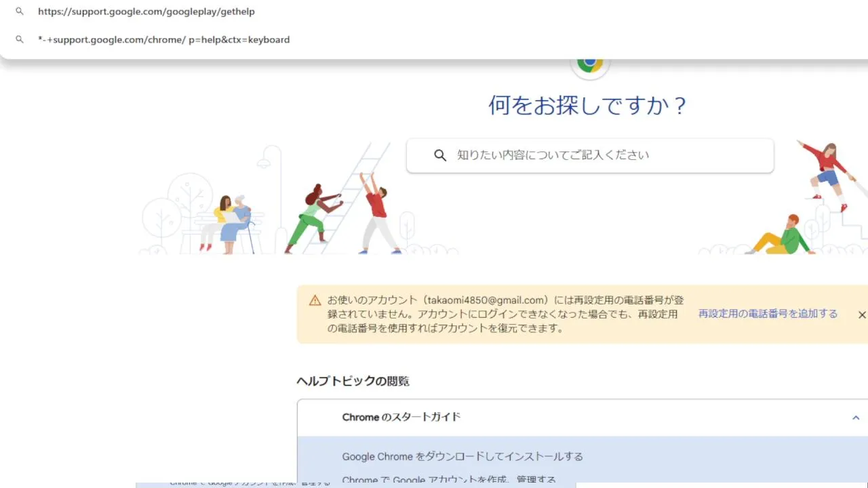868x488 pixels.
Task: Open link to add recovery phone number
Action: coord(768,314)
